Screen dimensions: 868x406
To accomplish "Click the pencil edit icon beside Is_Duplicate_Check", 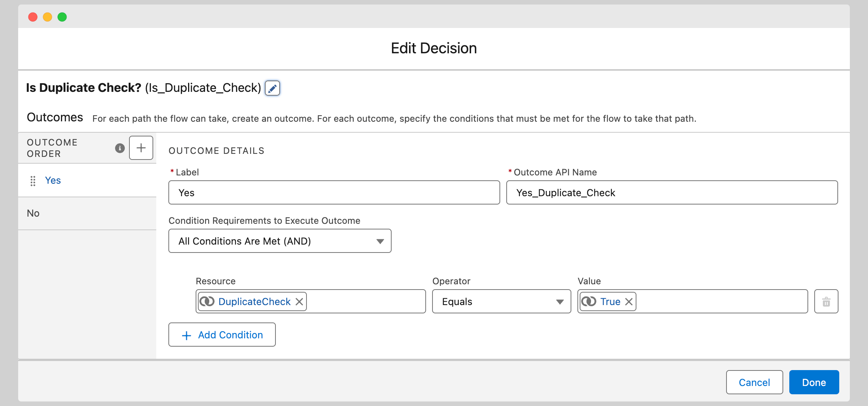I will click(x=272, y=88).
